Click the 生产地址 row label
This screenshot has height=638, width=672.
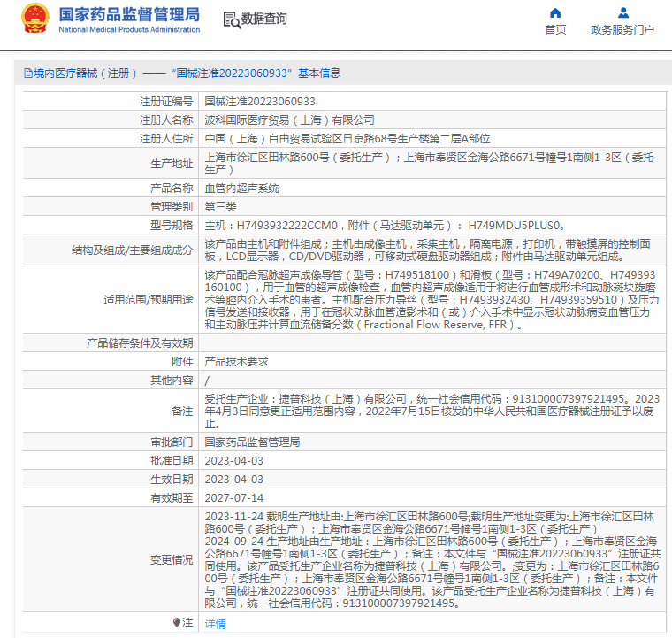[x=172, y=164]
